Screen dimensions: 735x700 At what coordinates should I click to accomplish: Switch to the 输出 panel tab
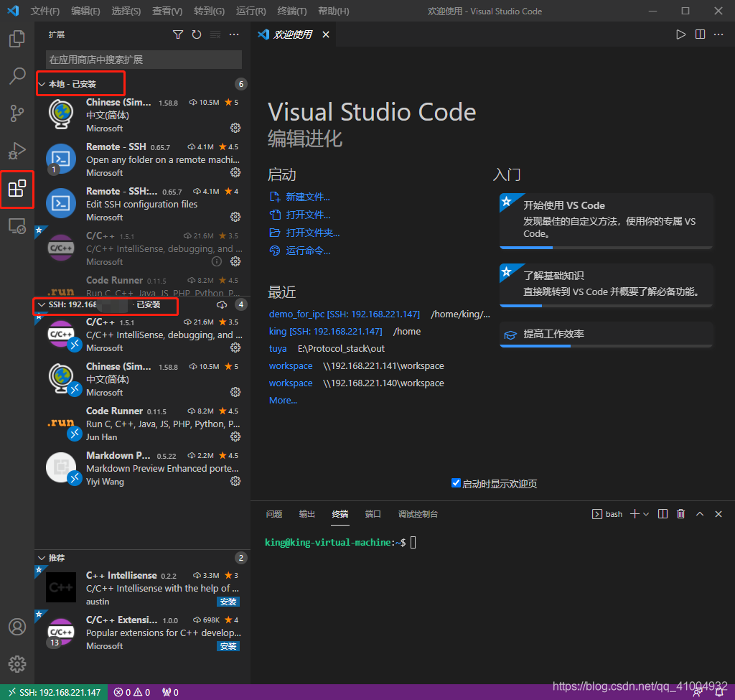(307, 514)
